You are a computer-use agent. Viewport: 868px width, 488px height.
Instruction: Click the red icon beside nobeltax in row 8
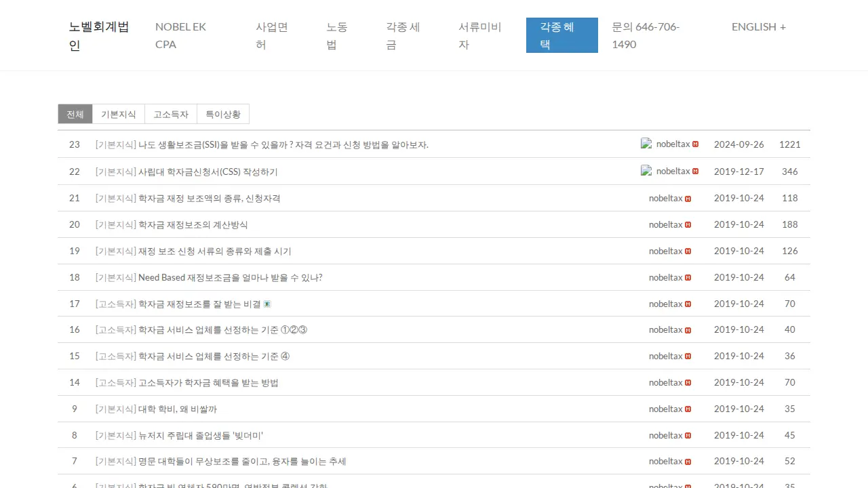pos(688,436)
